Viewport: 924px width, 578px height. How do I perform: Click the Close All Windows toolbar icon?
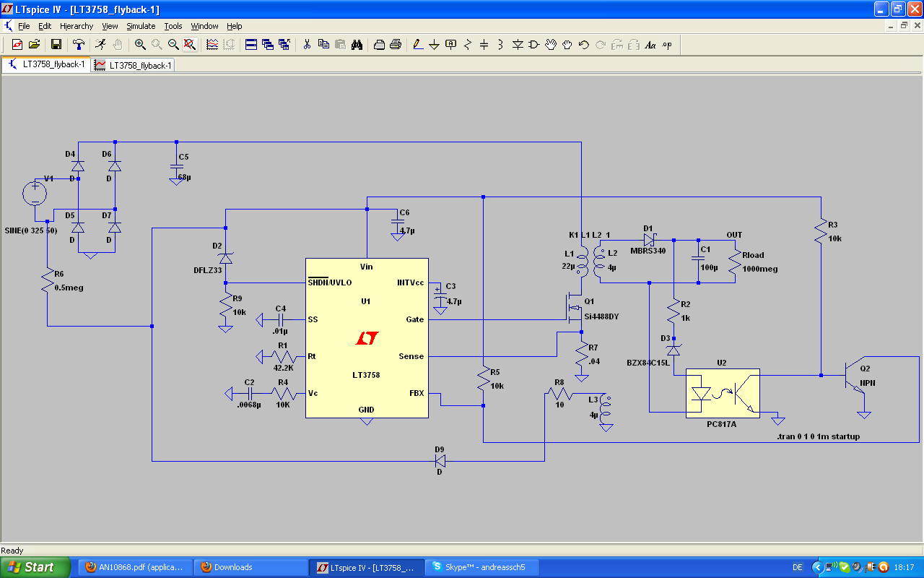click(x=284, y=44)
